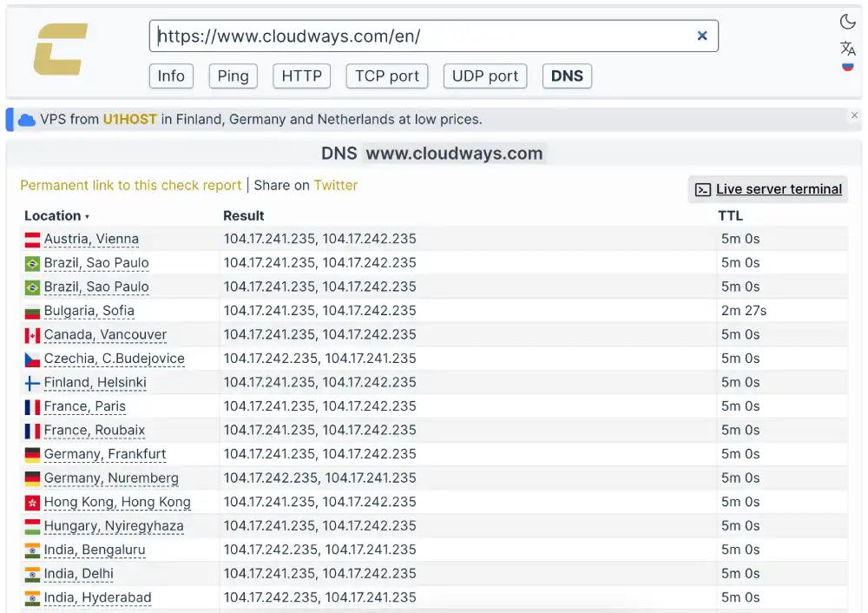Switch to the HTTP check tab
The width and height of the screenshot is (868, 613).
point(301,76)
